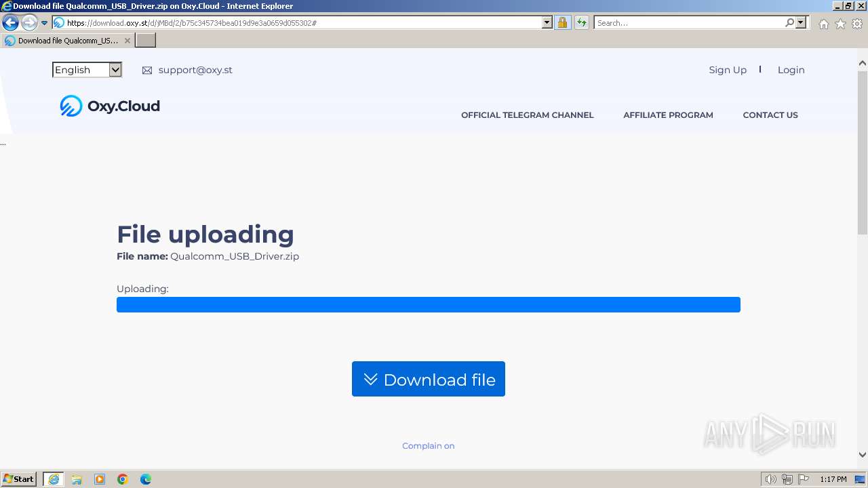This screenshot has height=488, width=868.
Task: Click Internet Explorer taskbar icon
Action: [x=54, y=479]
